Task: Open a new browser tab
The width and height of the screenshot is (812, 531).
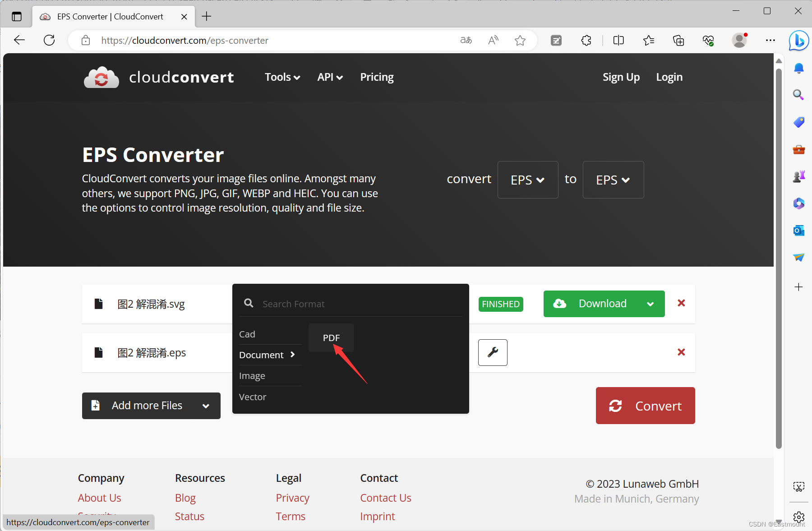Action: click(x=207, y=17)
